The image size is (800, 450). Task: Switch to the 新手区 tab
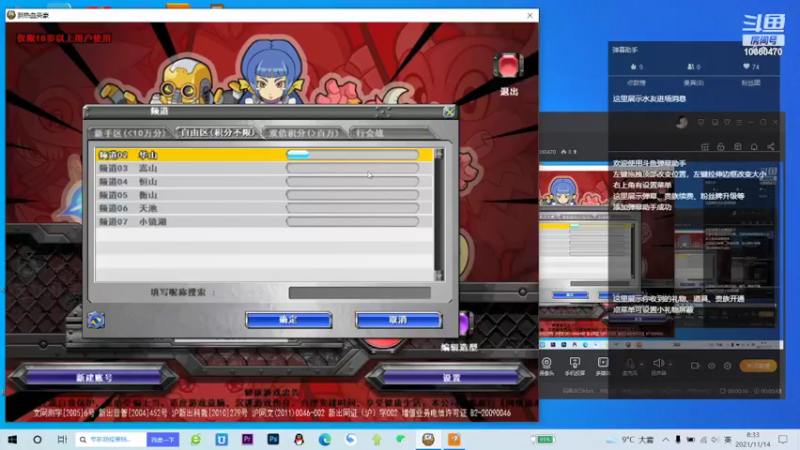[130, 133]
